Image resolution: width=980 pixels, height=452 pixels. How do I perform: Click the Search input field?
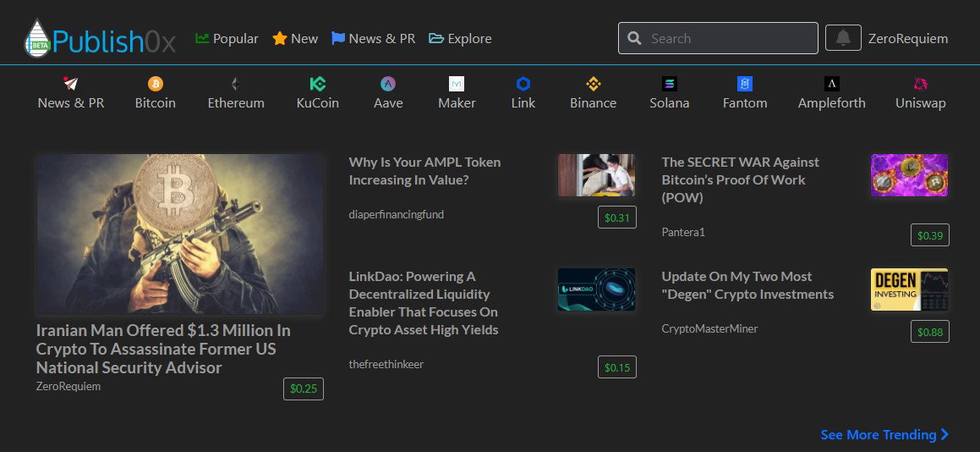(x=718, y=38)
